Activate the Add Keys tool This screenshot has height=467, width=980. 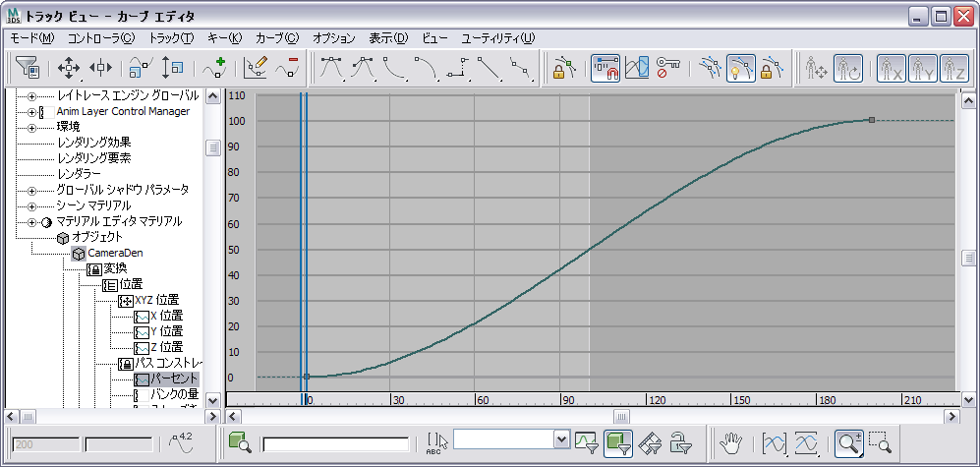213,68
